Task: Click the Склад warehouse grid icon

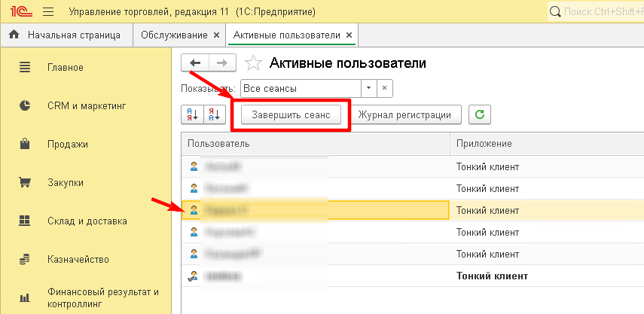Action: click(x=25, y=221)
